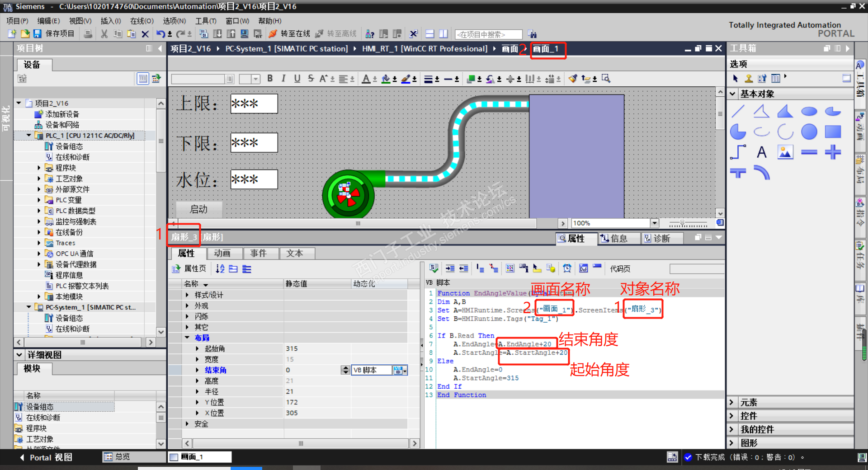Click the Go online icon
This screenshot has width=868, height=470.
tap(273, 34)
